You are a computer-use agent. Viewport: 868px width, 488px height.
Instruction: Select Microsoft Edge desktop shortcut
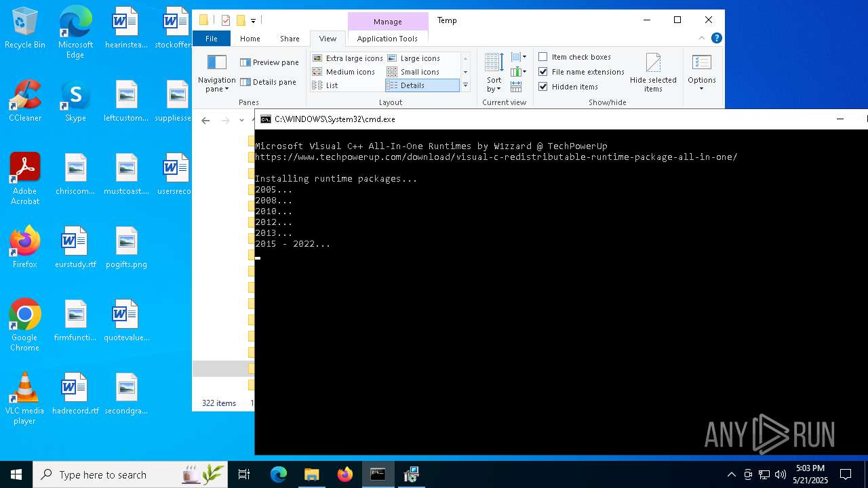pyautogui.click(x=75, y=32)
